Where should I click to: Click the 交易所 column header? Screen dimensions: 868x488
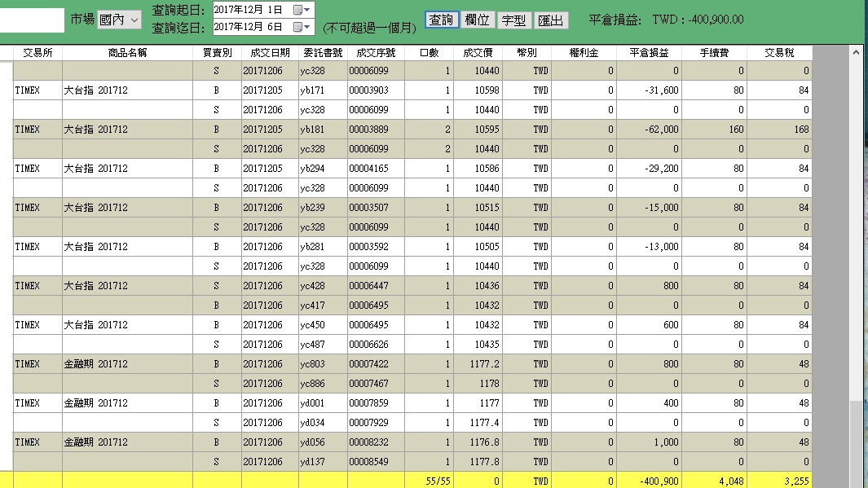point(37,53)
